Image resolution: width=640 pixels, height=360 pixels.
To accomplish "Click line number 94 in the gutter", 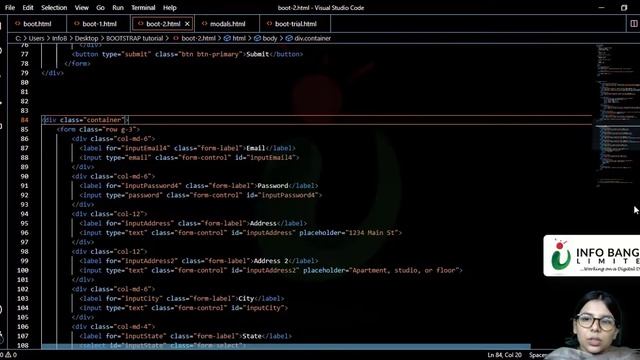I will [x=24, y=214].
